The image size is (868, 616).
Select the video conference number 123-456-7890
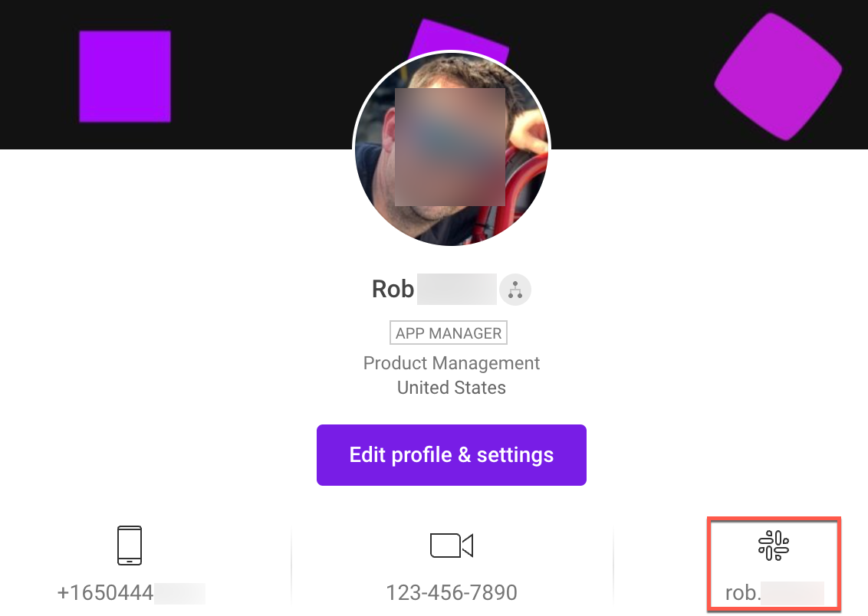452,592
